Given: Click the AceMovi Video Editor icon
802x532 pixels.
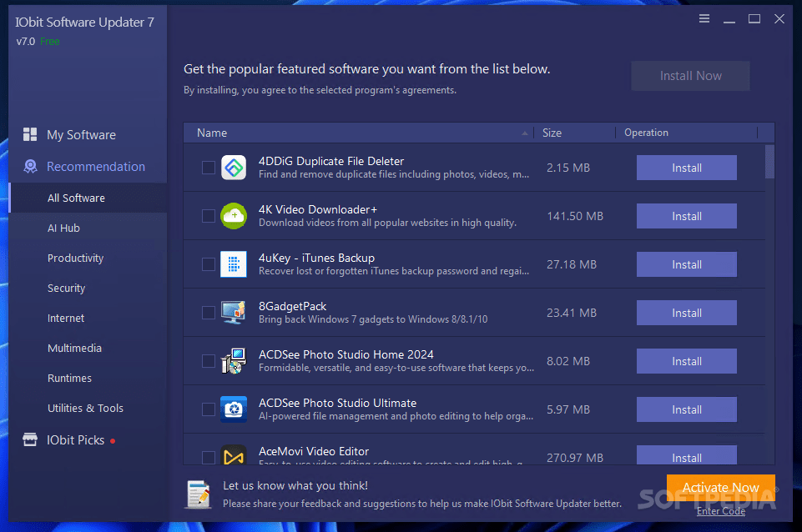Looking at the screenshot, I should pos(233,455).
